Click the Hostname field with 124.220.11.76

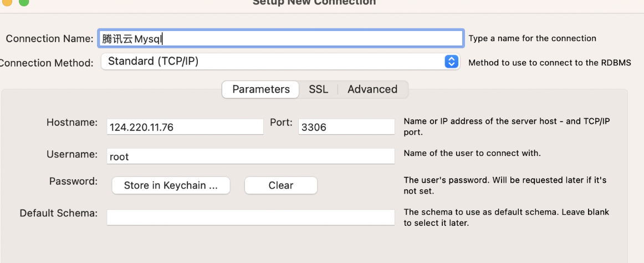[x=185, y=127]
